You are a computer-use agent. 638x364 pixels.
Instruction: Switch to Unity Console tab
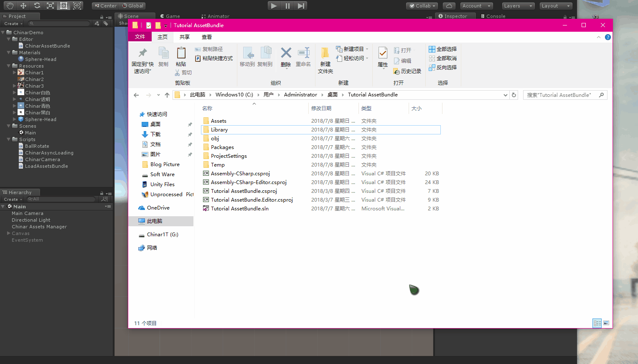pyautogui.click(x=493, y=16)
